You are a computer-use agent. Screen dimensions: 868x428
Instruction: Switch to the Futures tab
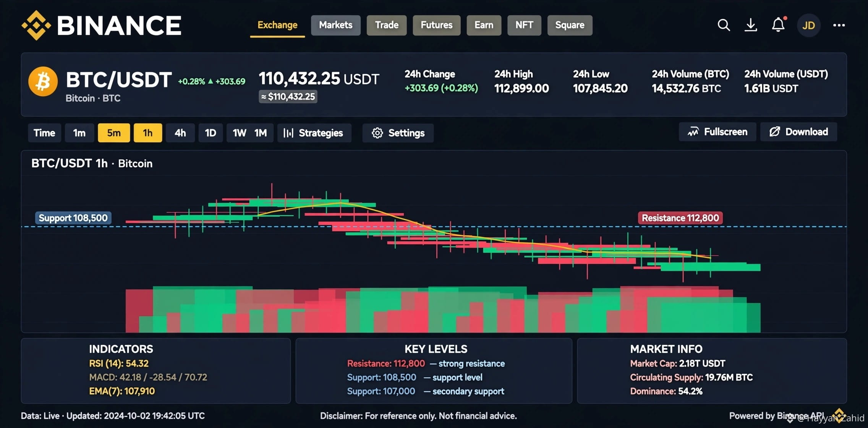pos(437,25)
